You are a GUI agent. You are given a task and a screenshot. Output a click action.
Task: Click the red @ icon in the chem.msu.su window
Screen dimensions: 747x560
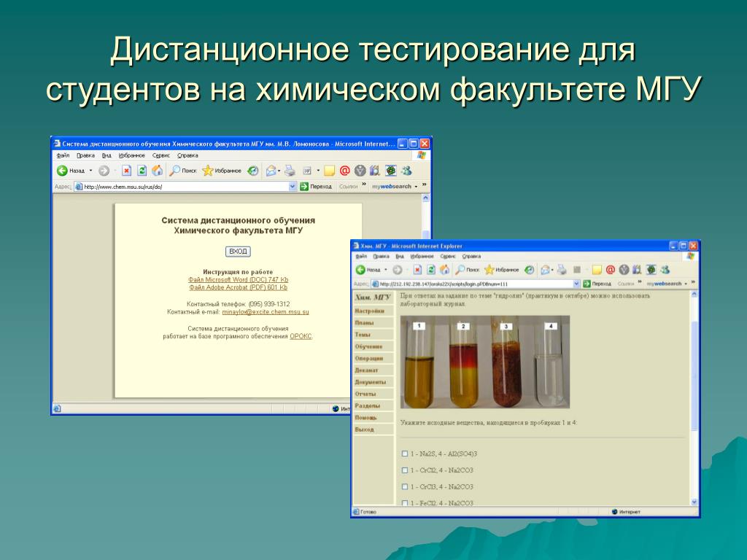click(344, 171)
